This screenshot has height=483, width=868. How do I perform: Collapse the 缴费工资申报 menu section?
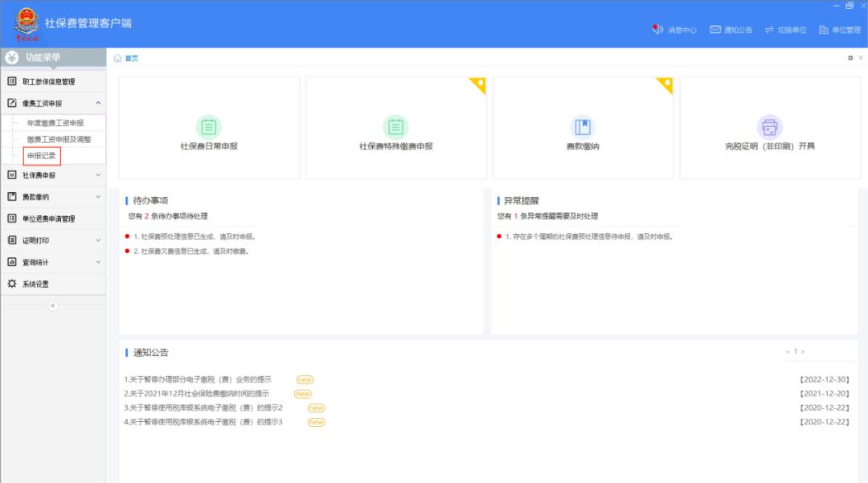[98, 103]
